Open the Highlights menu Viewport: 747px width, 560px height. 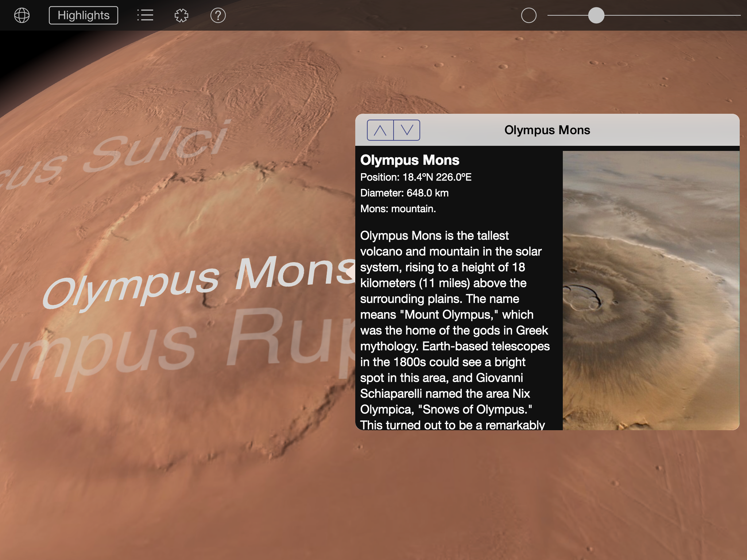click(84, 15)
